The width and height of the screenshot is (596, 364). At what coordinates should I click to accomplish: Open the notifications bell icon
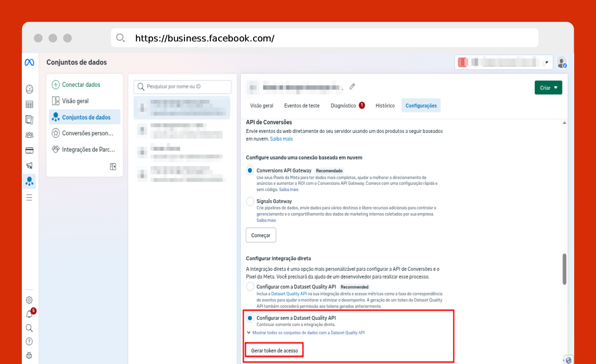pos(29,314)
